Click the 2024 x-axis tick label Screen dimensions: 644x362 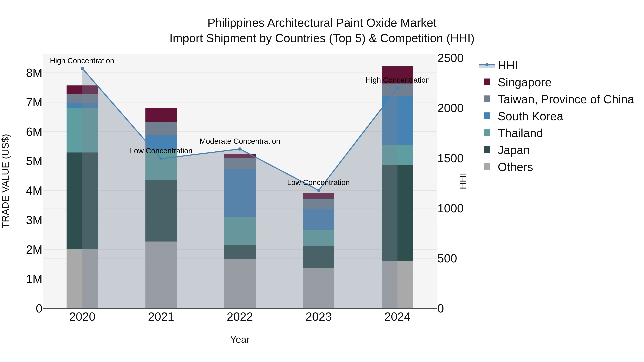[397, 317]
